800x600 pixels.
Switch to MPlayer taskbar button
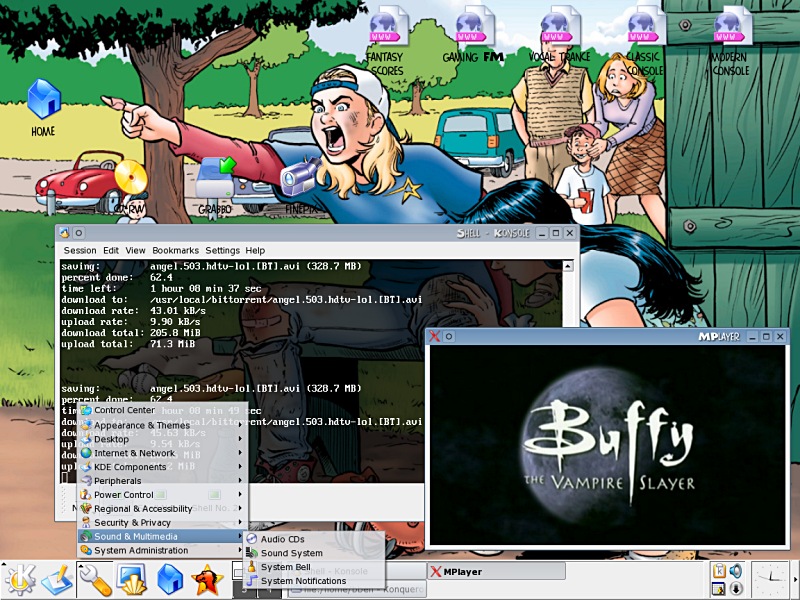(x=496, y=572)
